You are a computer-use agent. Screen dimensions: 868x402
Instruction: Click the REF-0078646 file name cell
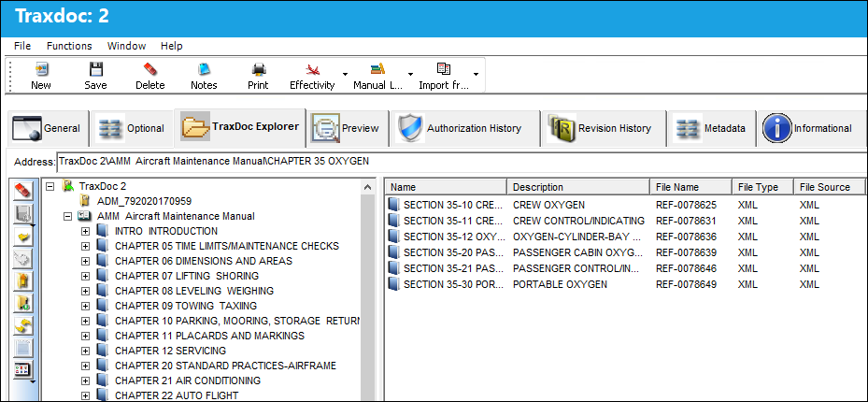coord(686,269)
